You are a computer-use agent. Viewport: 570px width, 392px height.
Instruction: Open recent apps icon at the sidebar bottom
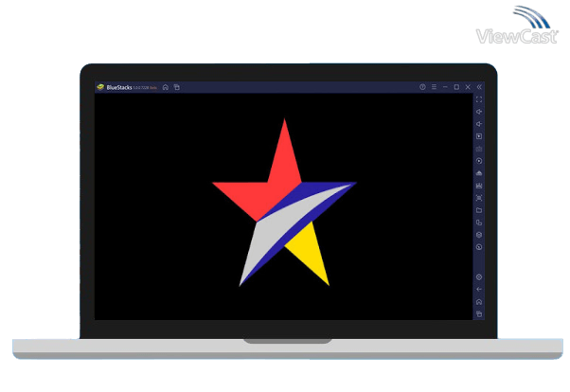point(479,313)
